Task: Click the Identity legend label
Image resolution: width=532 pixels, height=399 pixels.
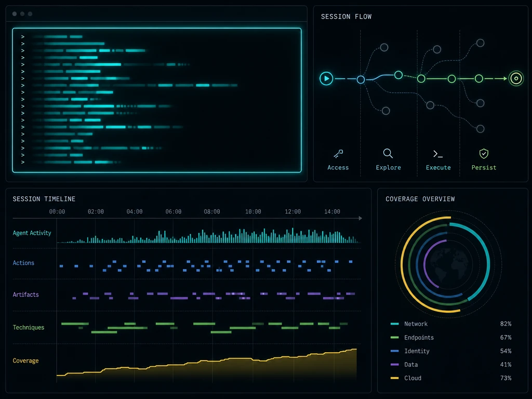Action: pyautogui.click(x=417, y=351)
